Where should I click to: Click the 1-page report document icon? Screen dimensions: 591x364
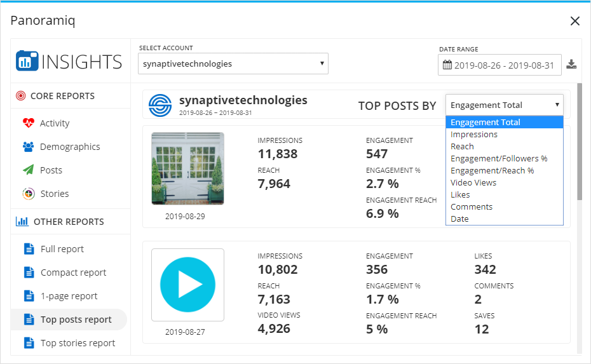point(29,296)
